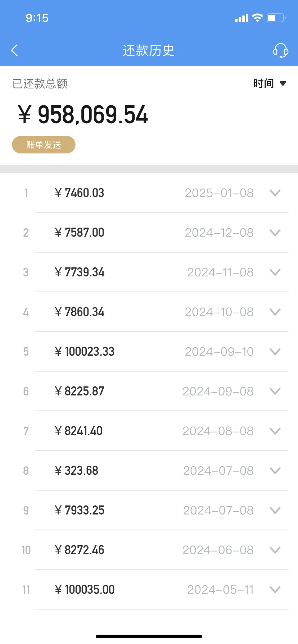Viewport: 298px width, 644px height.
Task: Expand the 2024-05-11 repayment chevron
Action: pos(275,590)
